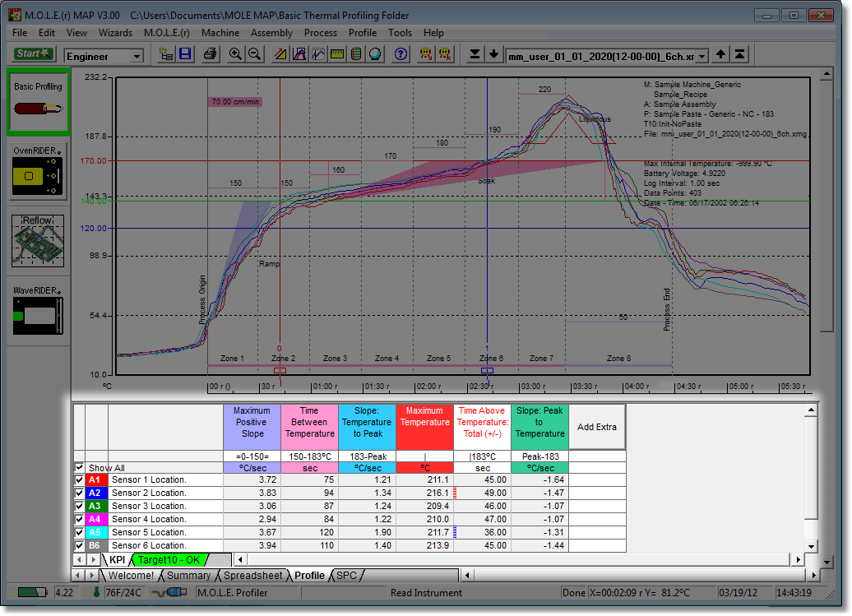Click the folder tree toolbar icon
This screenshot has height=616, width=852.
pos(166,54)
